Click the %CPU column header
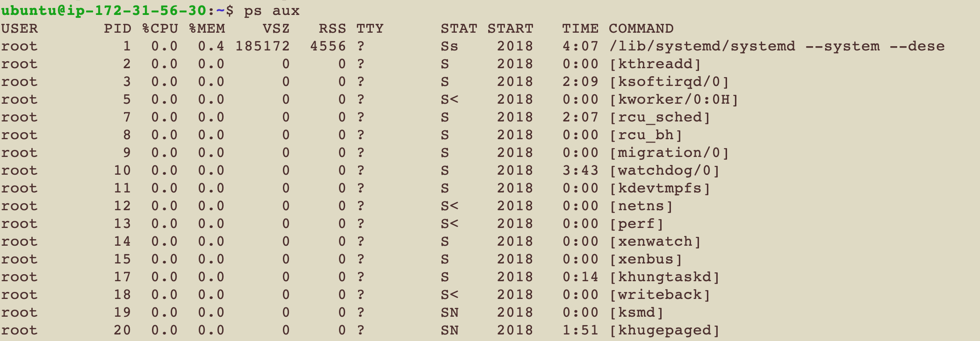The height and width of the screenshot is (341, 980). pos(160,28)
